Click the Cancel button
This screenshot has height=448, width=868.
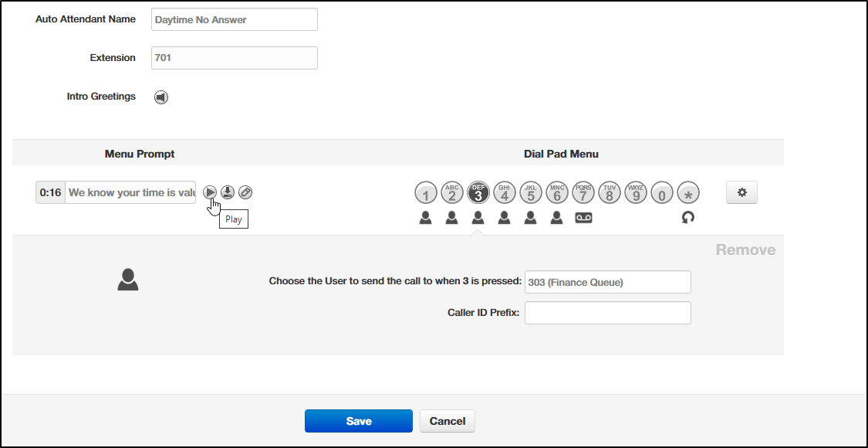point(448,421)
